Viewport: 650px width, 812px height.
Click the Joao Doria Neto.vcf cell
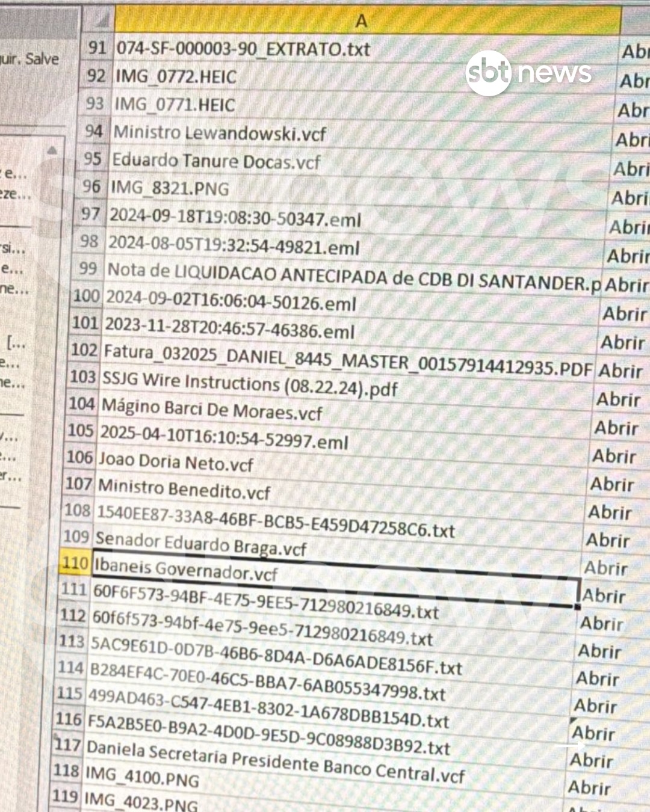click(x=175, y=462)
